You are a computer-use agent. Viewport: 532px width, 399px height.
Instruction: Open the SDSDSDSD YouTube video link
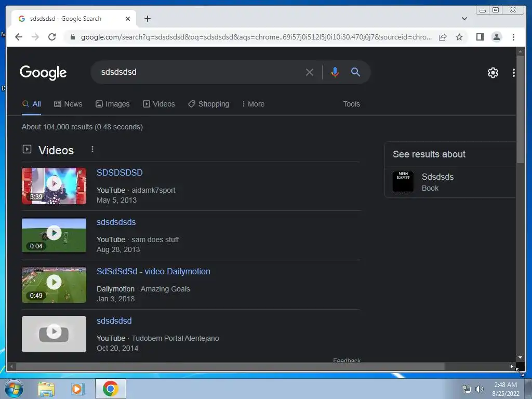[x=119, y=172]
